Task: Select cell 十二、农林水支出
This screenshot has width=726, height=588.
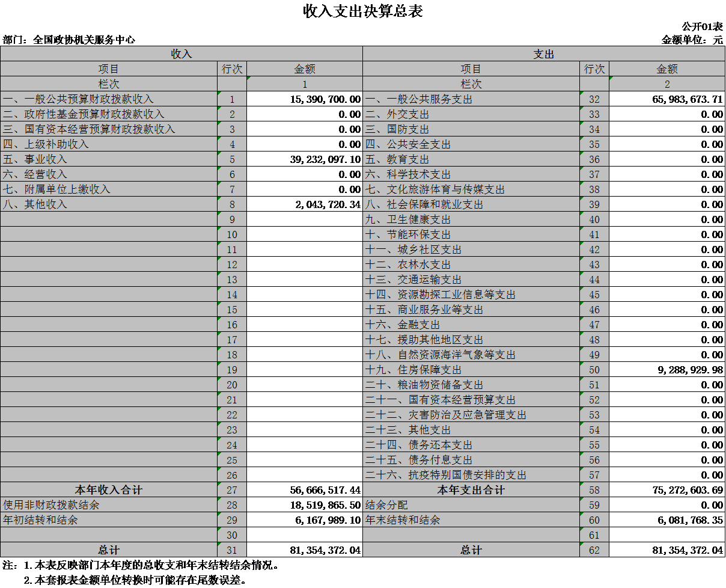Action: coord(471,265)
